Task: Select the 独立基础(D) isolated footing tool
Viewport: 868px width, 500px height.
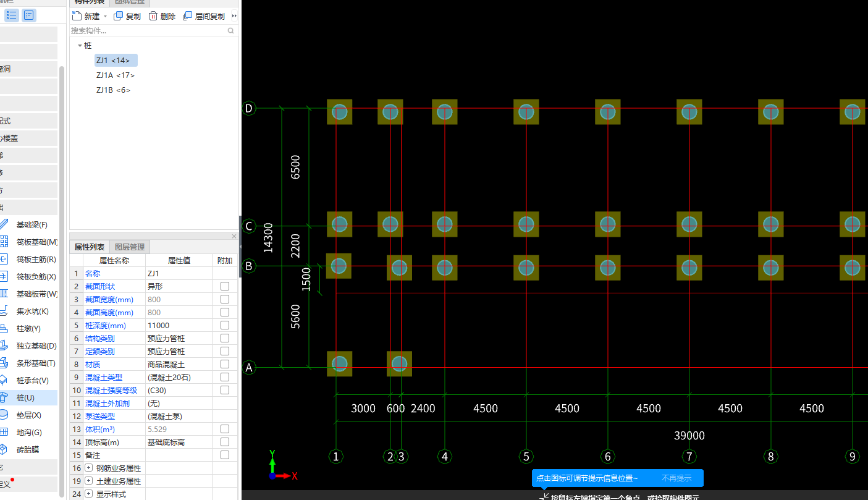Action: click(29, 345)
